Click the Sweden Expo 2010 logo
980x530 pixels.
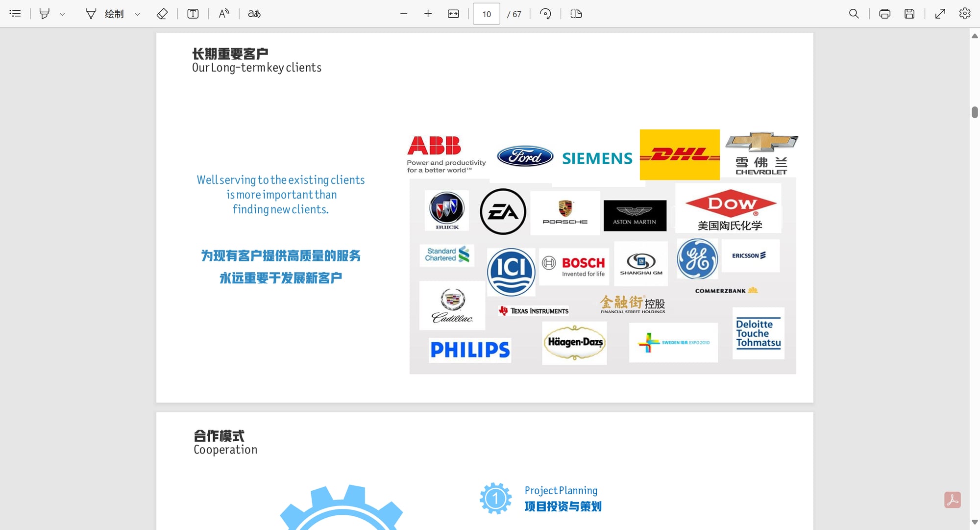click(674, 343)
